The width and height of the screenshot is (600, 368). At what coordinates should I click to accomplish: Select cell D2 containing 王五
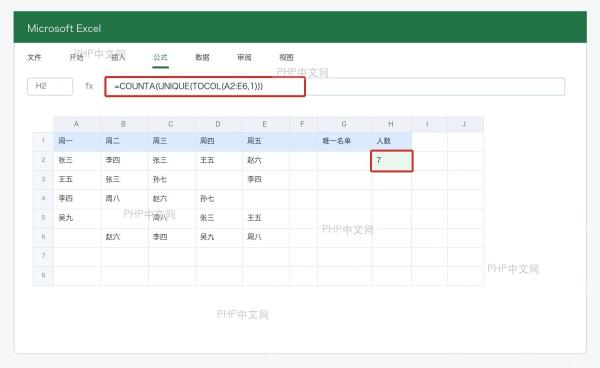pyautogui.click(x=219, y=160)
